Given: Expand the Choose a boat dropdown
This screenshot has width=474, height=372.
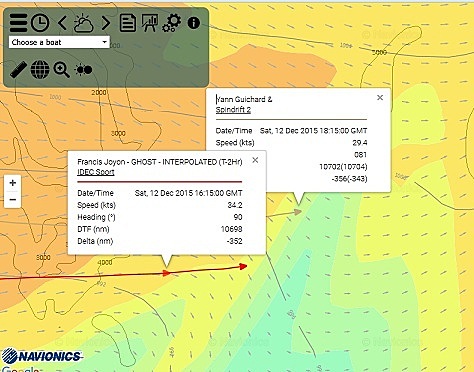Looking at the screenshot, I should pos(59,42).
